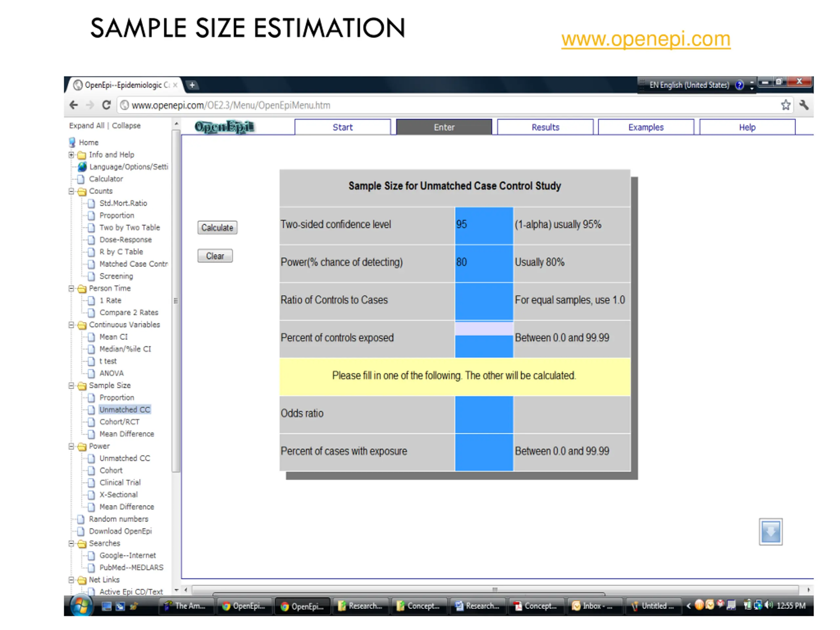The height and width of the screenshot is (630, 840).
Task: Switch to the Start tab
Action: (x=343, y=127)
